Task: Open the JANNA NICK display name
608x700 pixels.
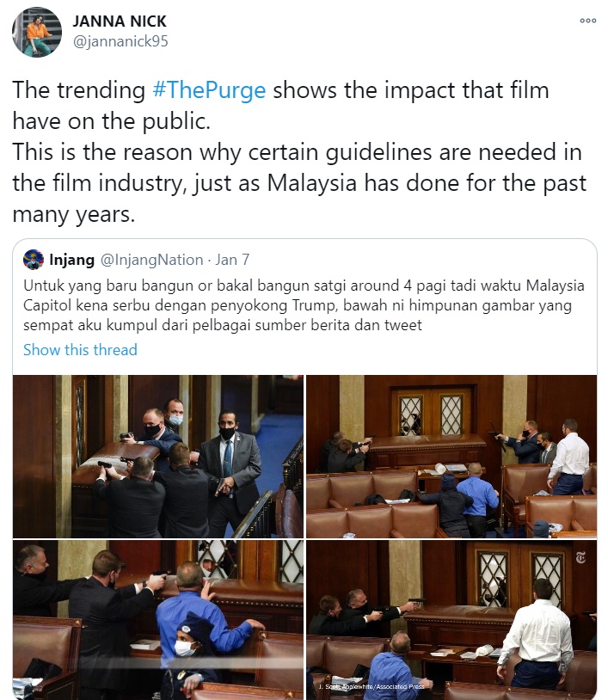Action: pyautogui.click(x=120, y=21)
